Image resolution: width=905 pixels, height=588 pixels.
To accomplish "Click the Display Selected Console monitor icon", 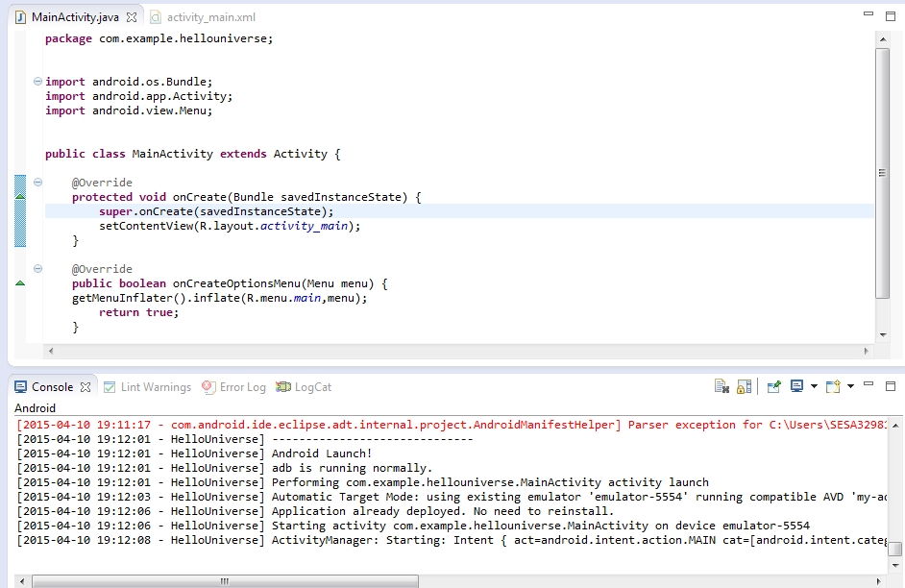I will [796, 387].
